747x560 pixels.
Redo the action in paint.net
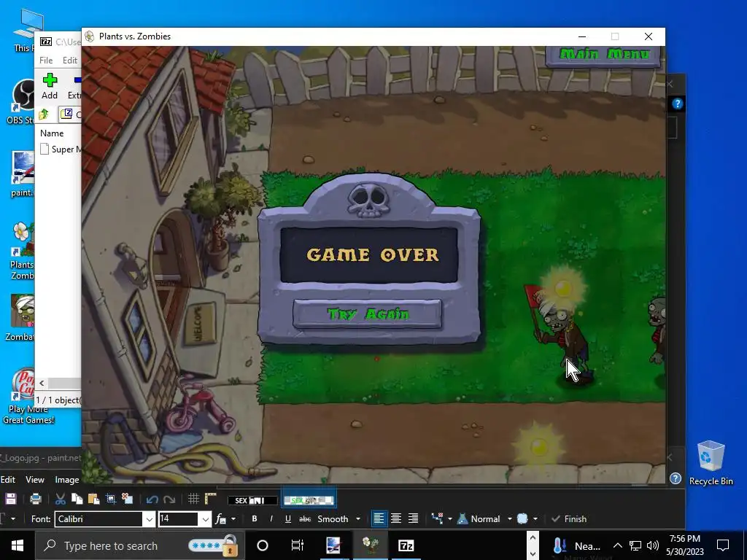169,499
